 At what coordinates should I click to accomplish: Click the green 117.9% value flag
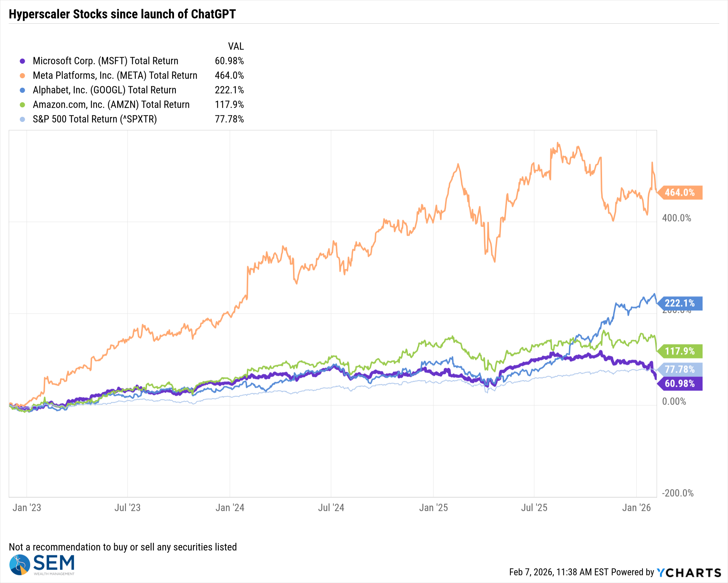pos(680,351)
